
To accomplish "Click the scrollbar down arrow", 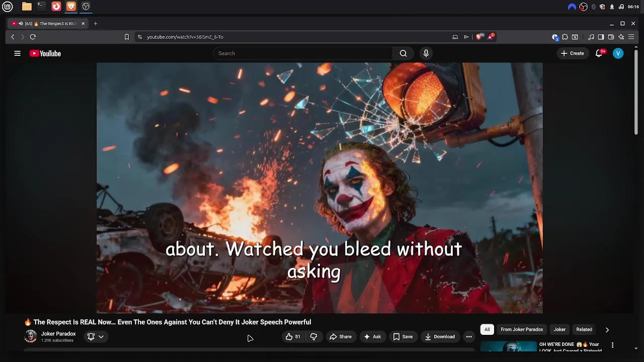I will [x=636, y=348].
